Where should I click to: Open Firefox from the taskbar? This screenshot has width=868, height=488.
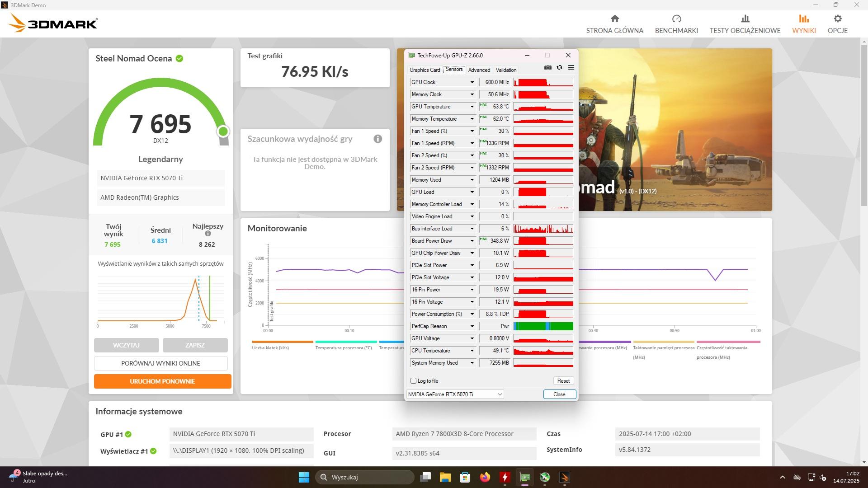[485, 477]
